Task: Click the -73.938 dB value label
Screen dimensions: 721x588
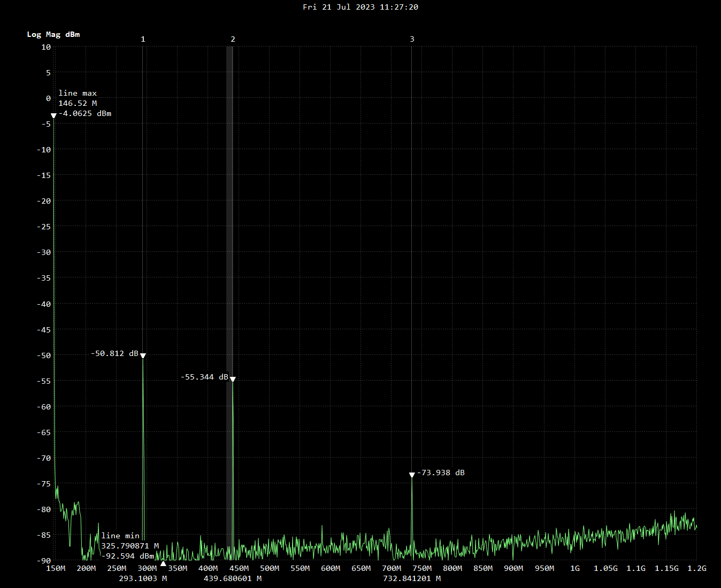Action: [441, 473]
